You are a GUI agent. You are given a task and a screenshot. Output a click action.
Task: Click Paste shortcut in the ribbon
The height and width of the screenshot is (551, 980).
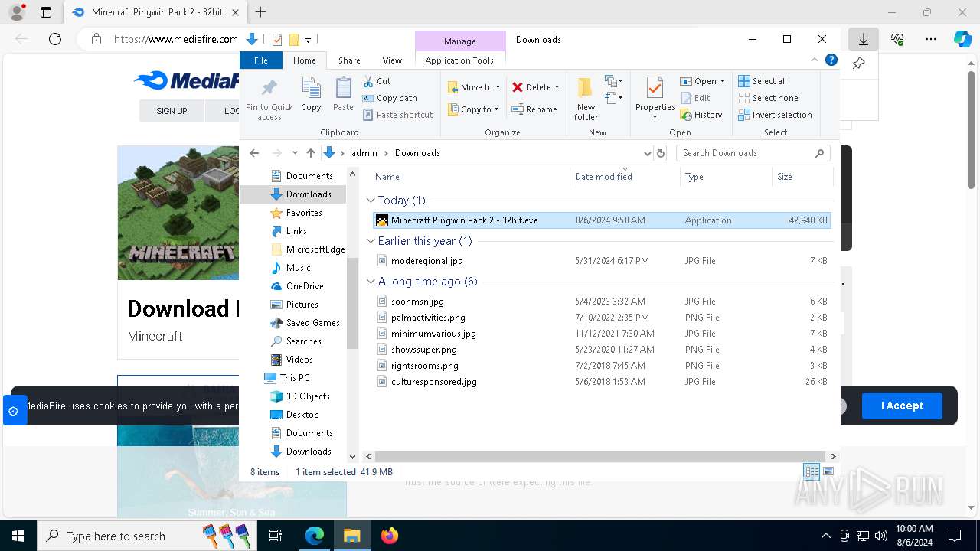(x=398, y=115)
